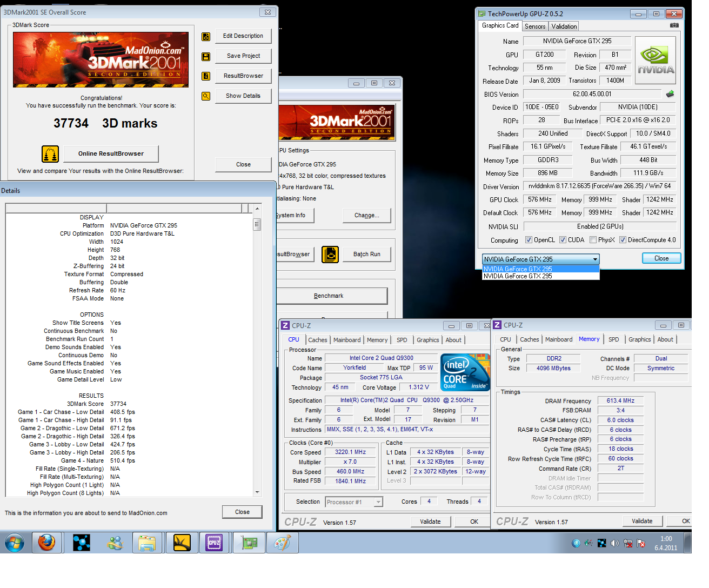
Task: Click Validate in CPU-Z memory window
Action: pyautogui.click(x=642, y=522)
